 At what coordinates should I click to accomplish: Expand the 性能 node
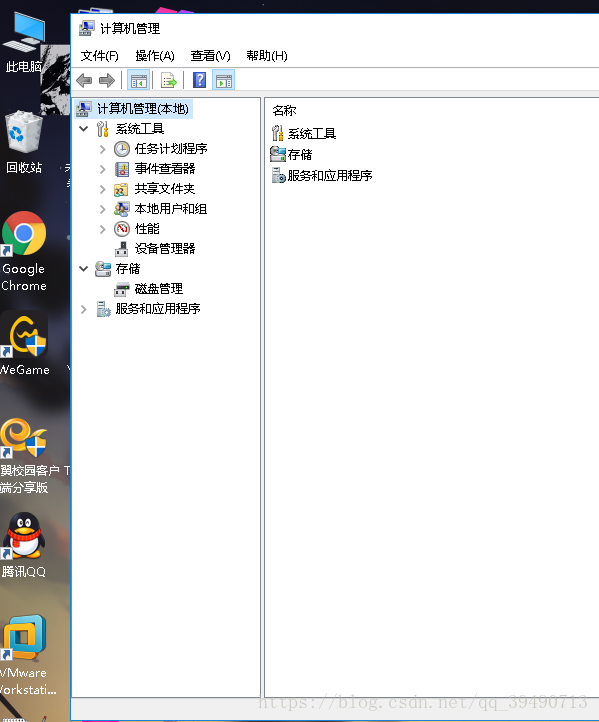[x=103, y=229]
